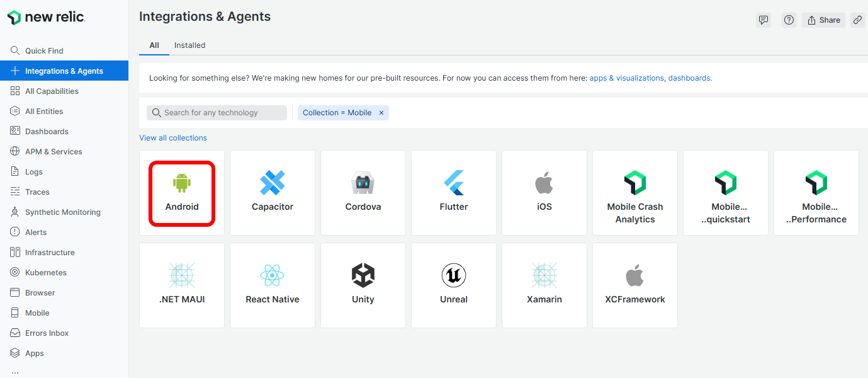
Task: Select the React Native integration card
Action: click(273, 285)
